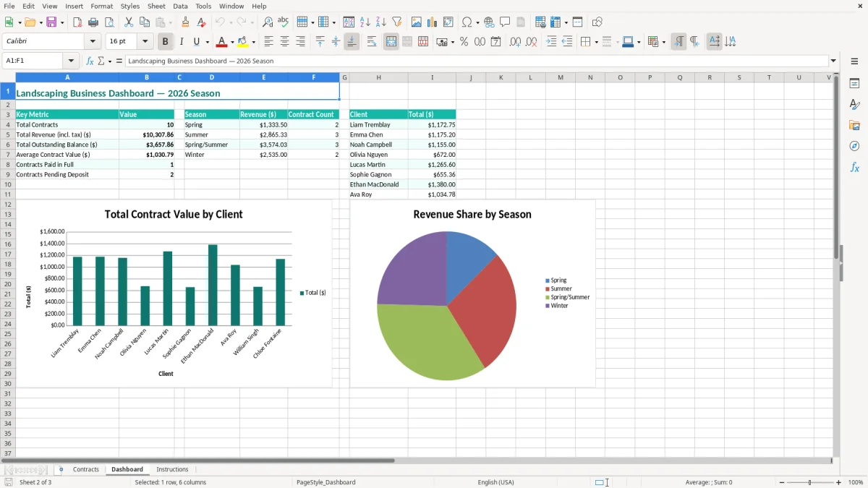Click the Clear Direct Formatting icon

point(202,22)
